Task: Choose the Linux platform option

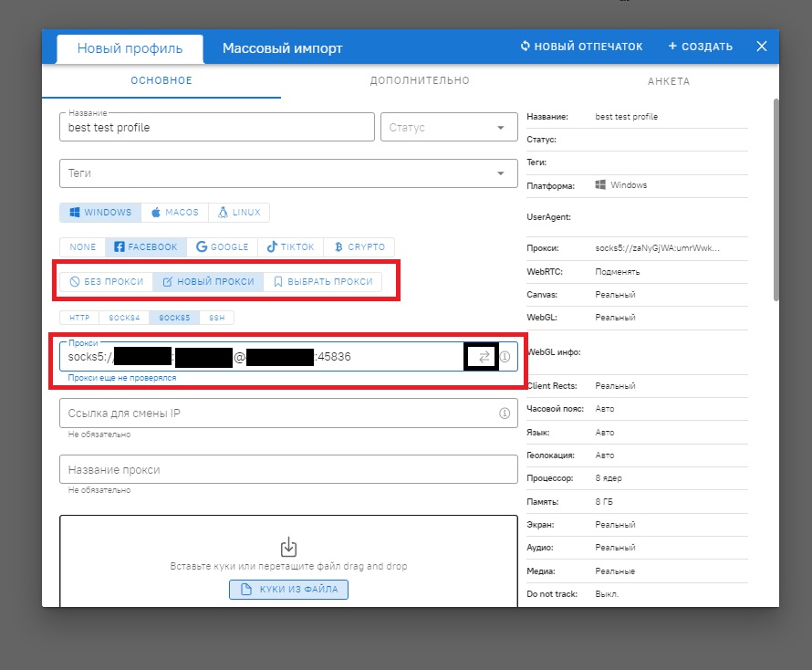Action: 238,213
